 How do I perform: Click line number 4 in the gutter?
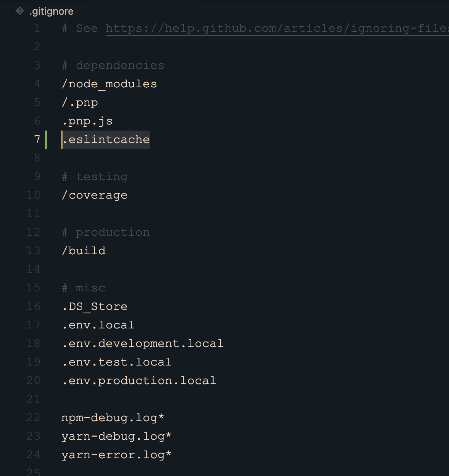tap(37, 83)
